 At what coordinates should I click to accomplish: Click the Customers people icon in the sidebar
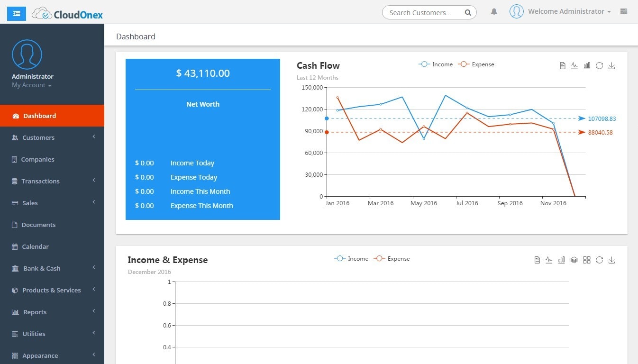[15, 137]
